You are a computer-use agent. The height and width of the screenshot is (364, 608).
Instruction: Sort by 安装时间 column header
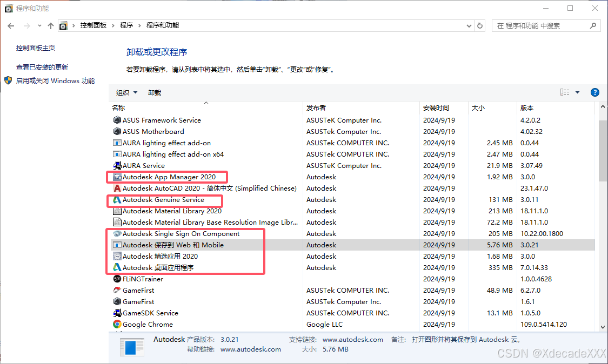444,107
